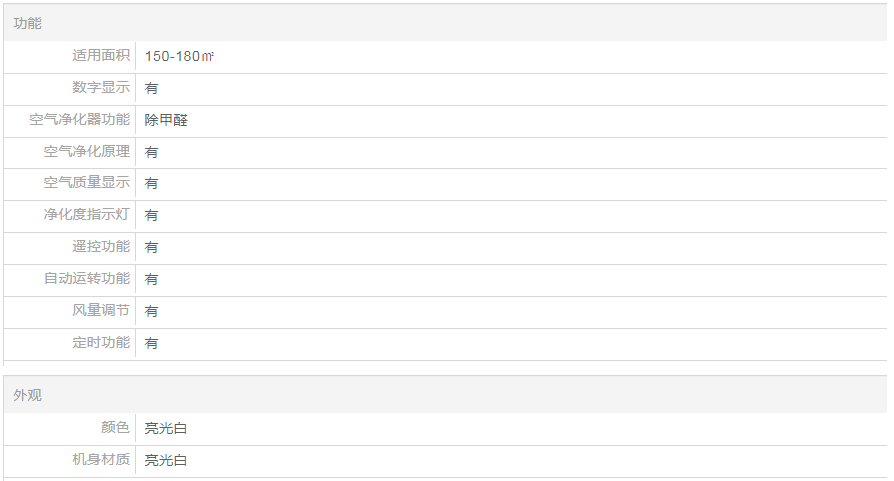Select the 风量调节 row label
Screen dimensions: 894x481
click(x=101, y=311)
